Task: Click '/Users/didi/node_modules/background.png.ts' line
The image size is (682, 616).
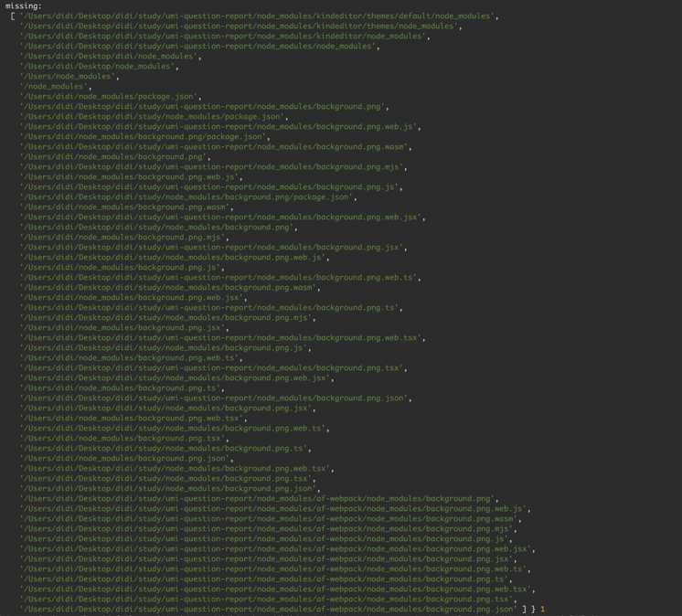Action: [123, 388]
